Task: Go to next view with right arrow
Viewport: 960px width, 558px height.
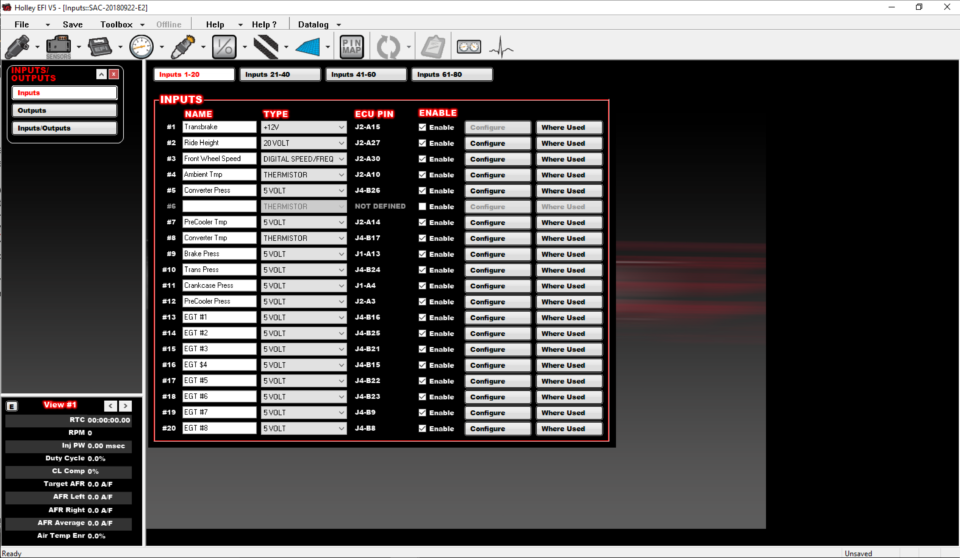Action: (x=125, y=405)
